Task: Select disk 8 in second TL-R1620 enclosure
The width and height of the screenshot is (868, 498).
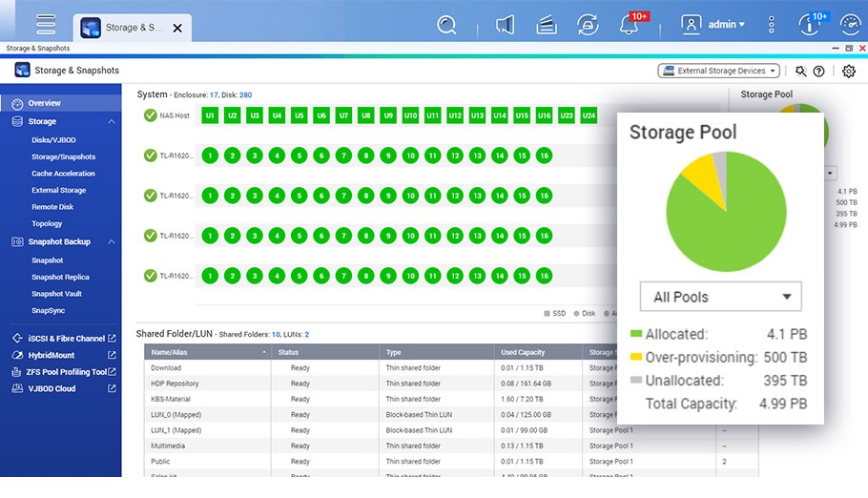Action: [366, 196]
